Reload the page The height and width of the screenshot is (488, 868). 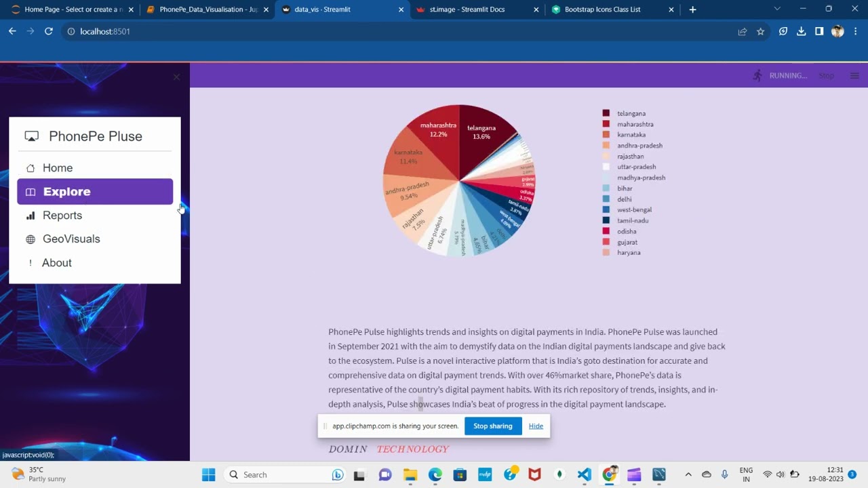point(49,31)
